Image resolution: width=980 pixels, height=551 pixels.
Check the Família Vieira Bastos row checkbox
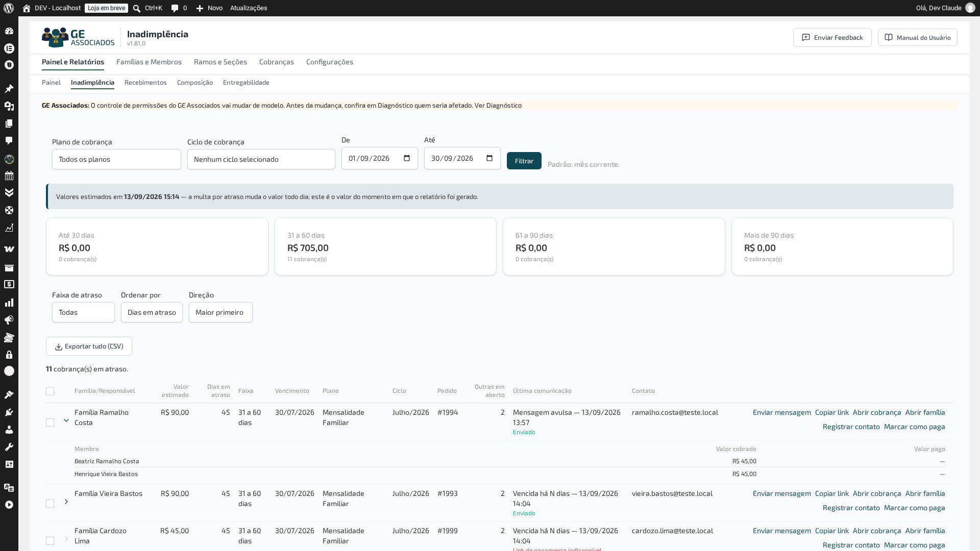50,504
